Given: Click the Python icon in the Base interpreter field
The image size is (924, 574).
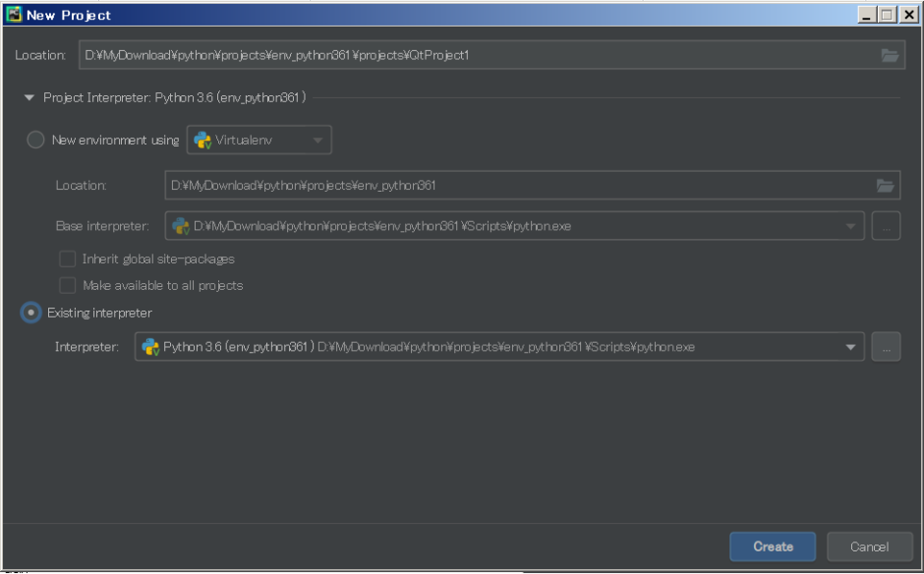Looking at the screenshot, I should 181,225.
